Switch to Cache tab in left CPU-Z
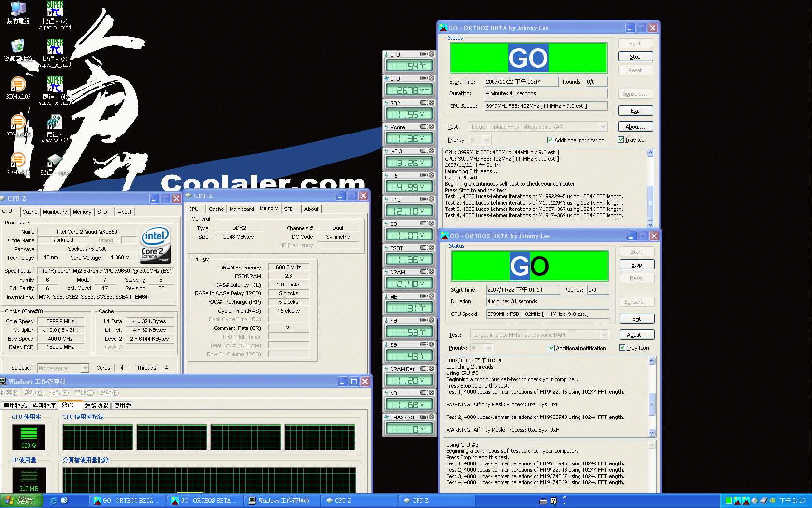Viewport: 812px width, 508px height. (x=29, y=212)
